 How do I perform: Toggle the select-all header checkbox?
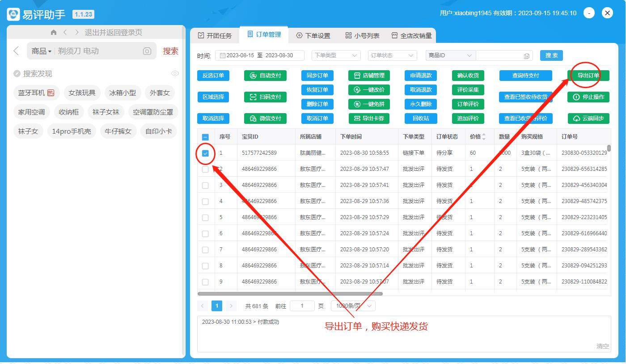point(205,137)
